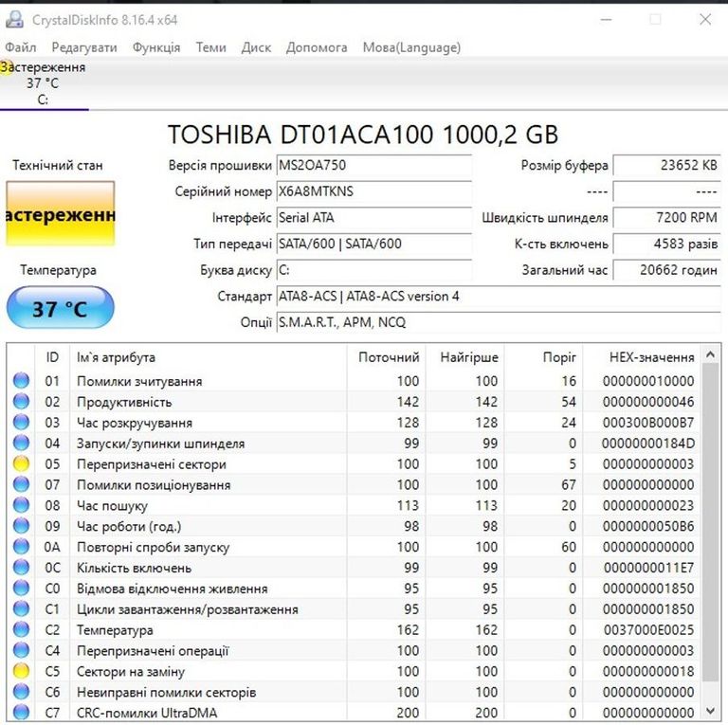Click the blue status orb for attribute C4
Viewport: 728px width, 725px height.
(x=21, y=650)
